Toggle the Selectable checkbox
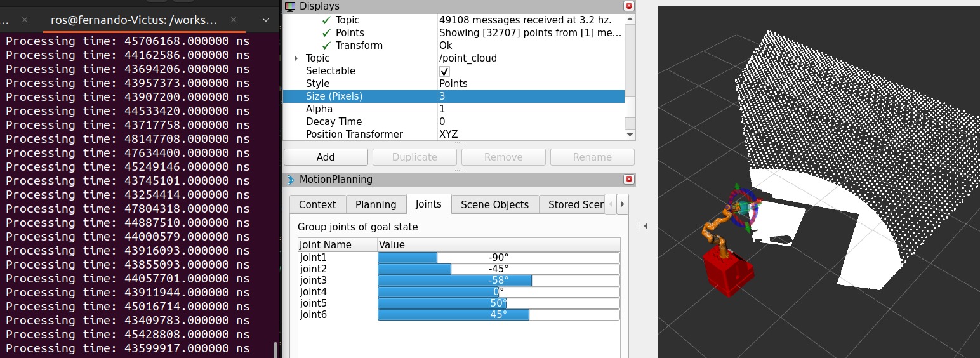Image resolution: width=980 pixels, height=358 pixels. (x=444, y=71)
